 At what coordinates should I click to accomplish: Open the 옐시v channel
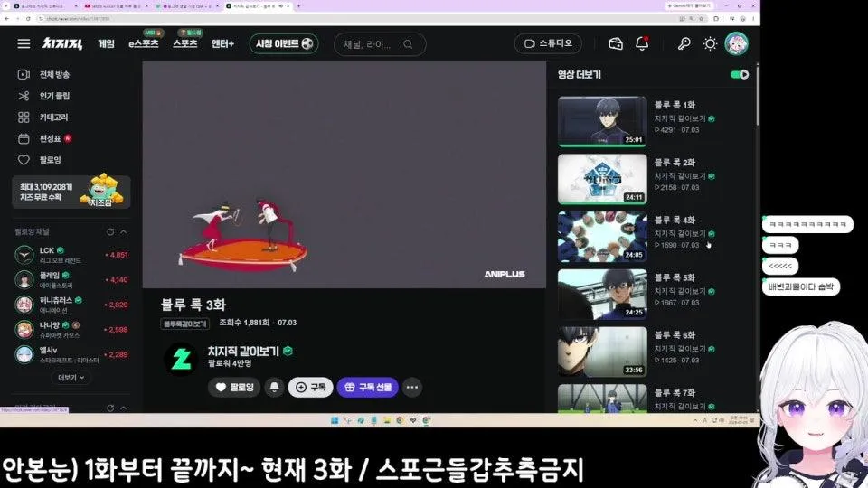71,354
